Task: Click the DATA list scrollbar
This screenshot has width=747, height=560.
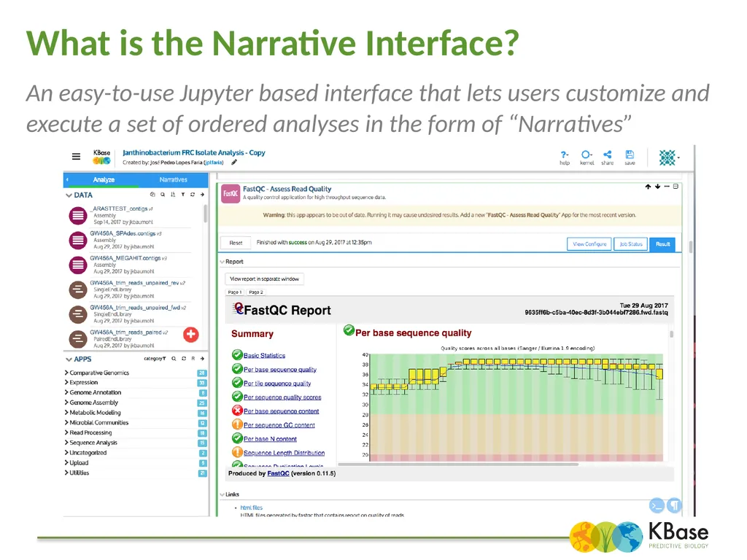Action: coord(205,214)
